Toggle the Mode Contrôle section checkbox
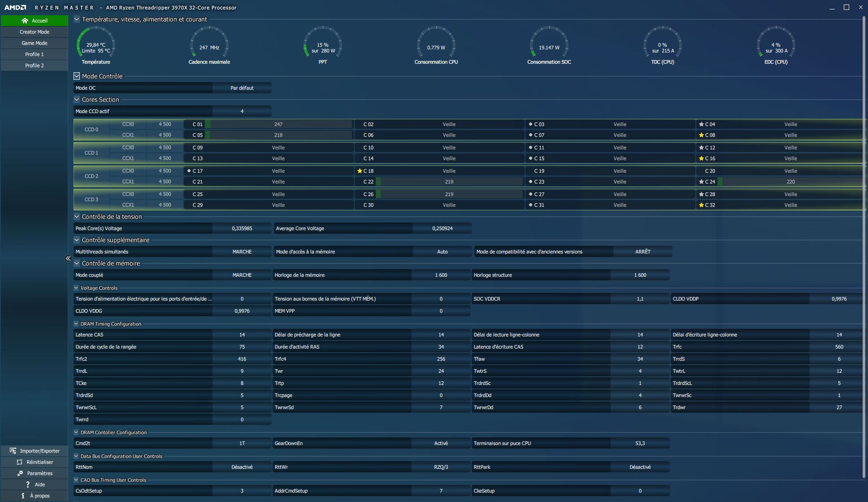868x502 pixels. [x=77, y=76]
